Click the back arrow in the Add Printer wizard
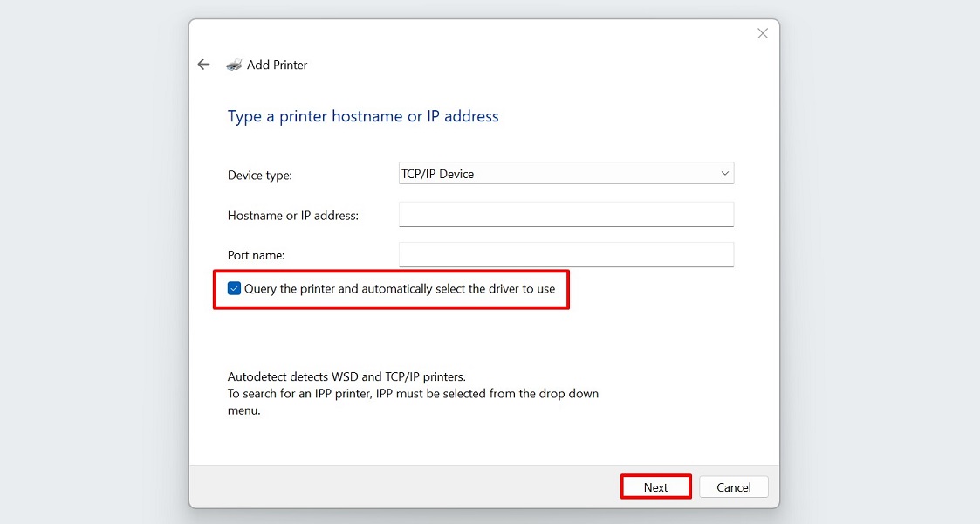This screenshot has height=524, width=980. 203,64
